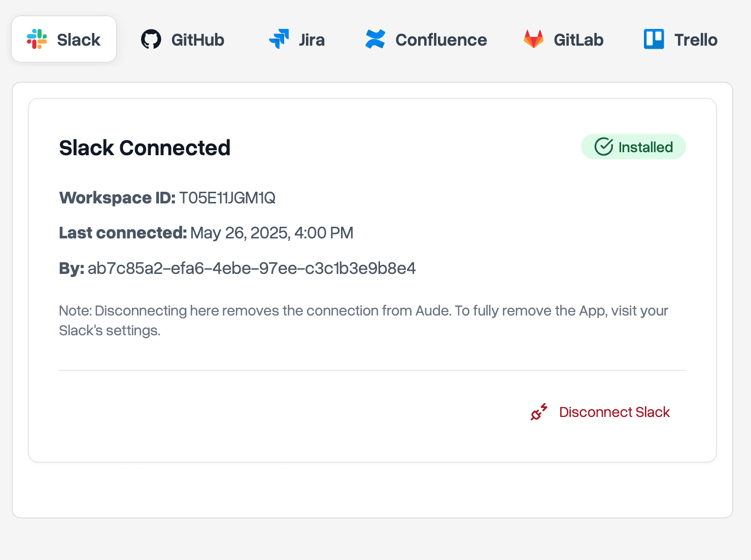Open the Jira integration tab

click(297, 39)
